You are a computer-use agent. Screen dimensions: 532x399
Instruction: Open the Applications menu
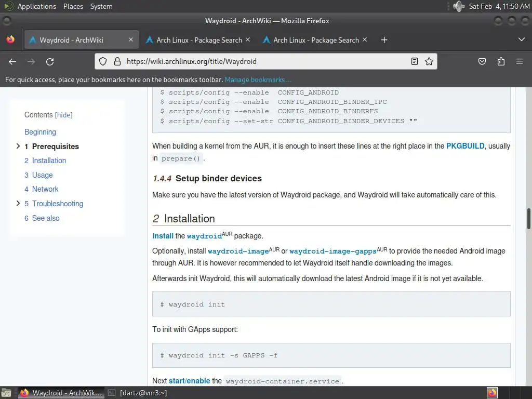tap(37, 6)
